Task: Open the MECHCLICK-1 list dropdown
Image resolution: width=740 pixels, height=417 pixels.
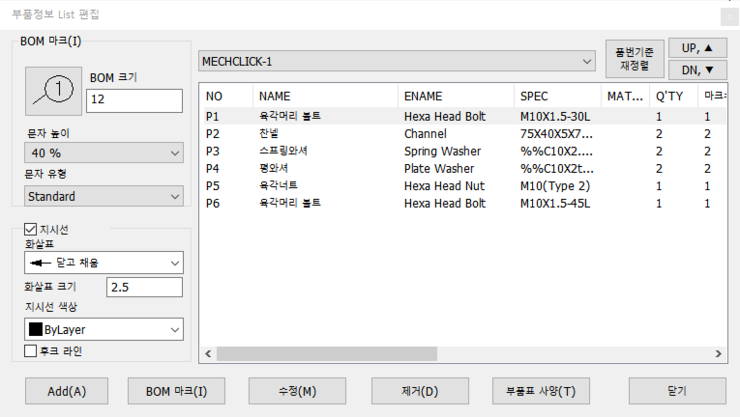Action: pyautogui.click(x=396, y=61)
